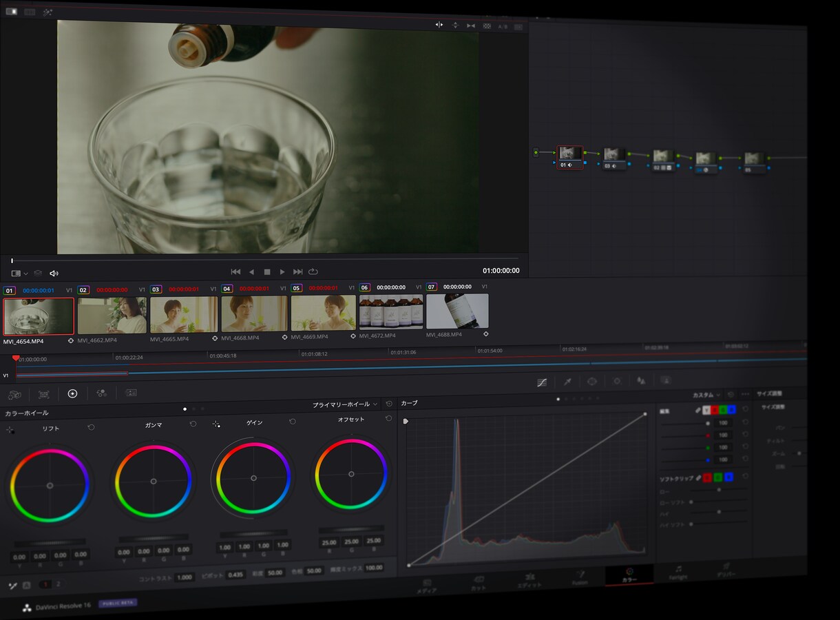The image size is (840, 620).
Task: Open the RGB Mixer palette icon
Action: click(x=101, y=393)
